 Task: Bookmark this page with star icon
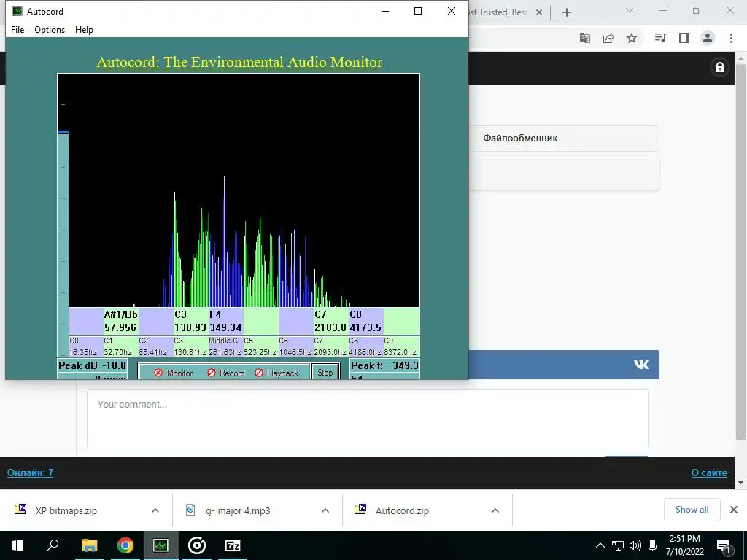coord(632,38)
